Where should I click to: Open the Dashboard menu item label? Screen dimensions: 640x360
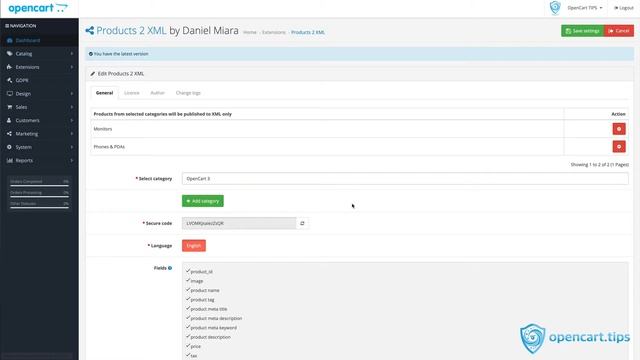28,40
